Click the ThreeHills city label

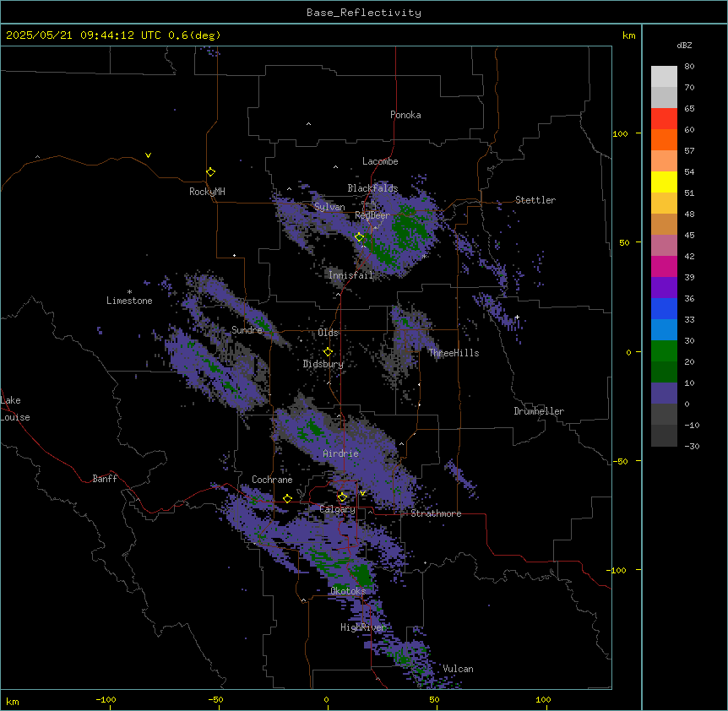(454, 353)
